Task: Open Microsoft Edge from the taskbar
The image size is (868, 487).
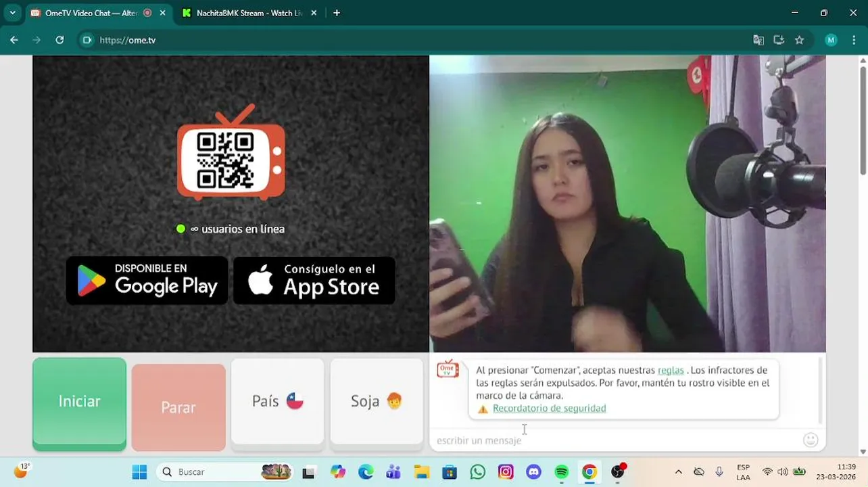Action: [366, 471]
